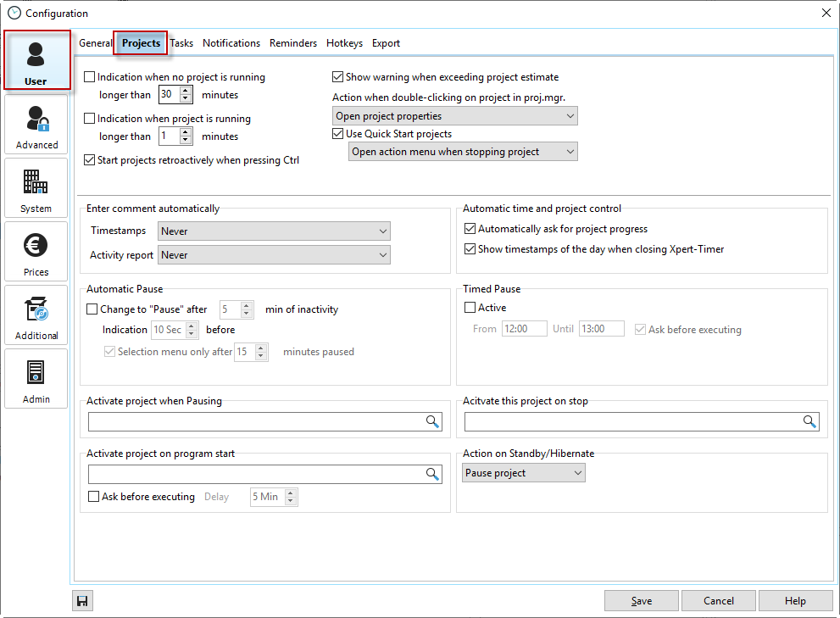This screenshot has width=840, height=618.
Task: Open the Advanced settings section
Action: (36, 125)
